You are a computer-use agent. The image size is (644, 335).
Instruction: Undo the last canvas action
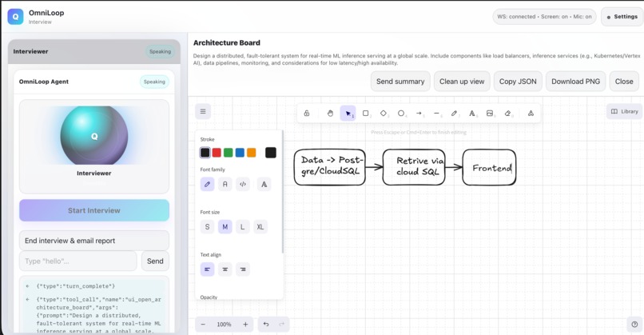tap(266, 325)
